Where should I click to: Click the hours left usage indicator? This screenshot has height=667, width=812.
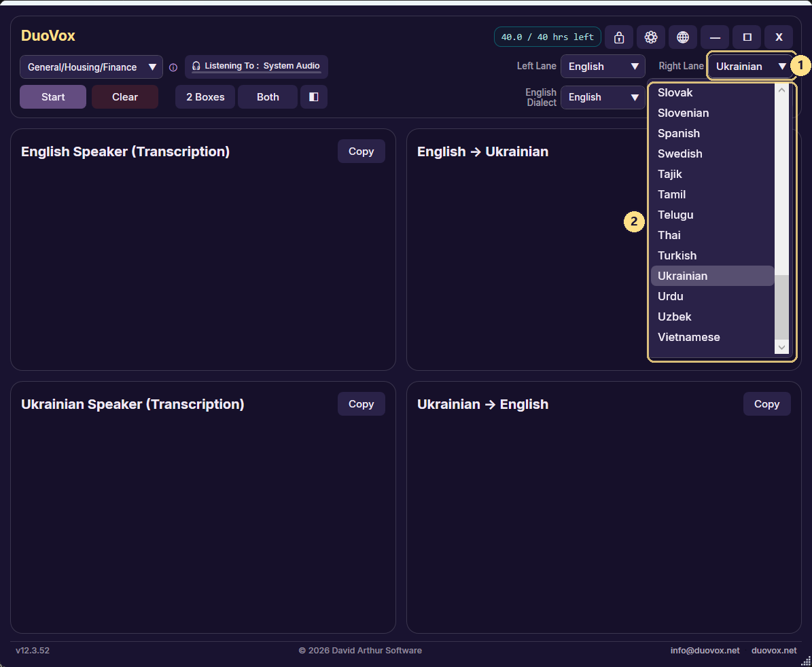pos(548,37)
